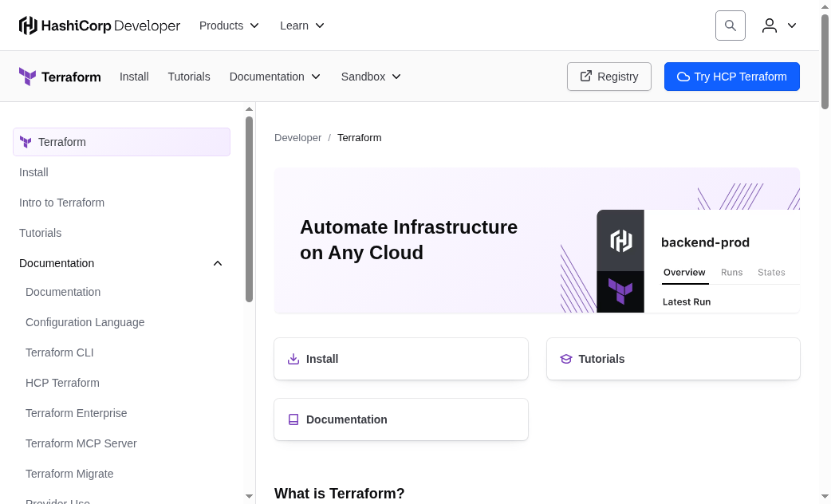
Task: Open Terraform CLI in sidebar
Action: tap(59, 352)
